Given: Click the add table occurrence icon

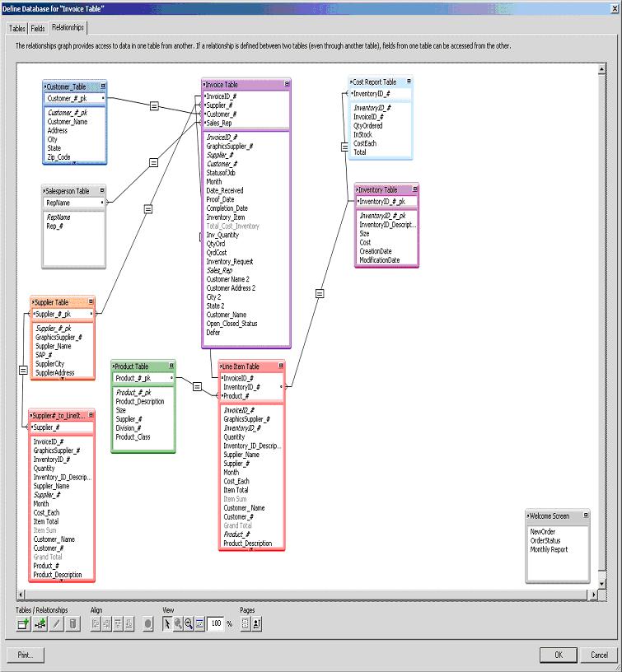Looking at the screenshot, I should (23, 624).
